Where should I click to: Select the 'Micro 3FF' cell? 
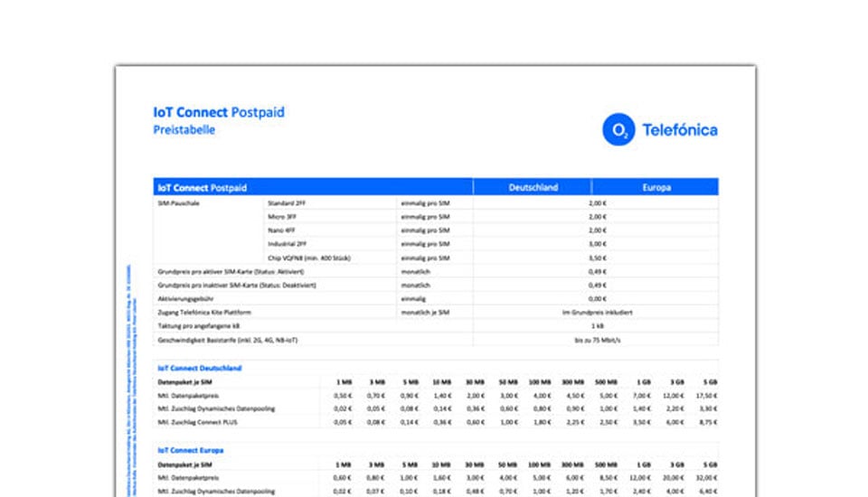(x=282, y=216)
